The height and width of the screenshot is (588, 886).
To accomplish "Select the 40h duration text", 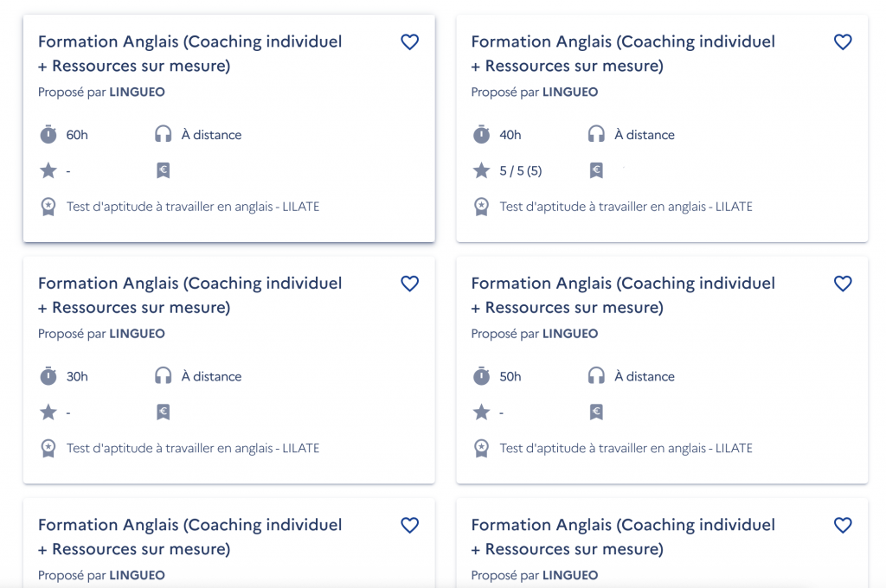I will (x=510, y=135).
